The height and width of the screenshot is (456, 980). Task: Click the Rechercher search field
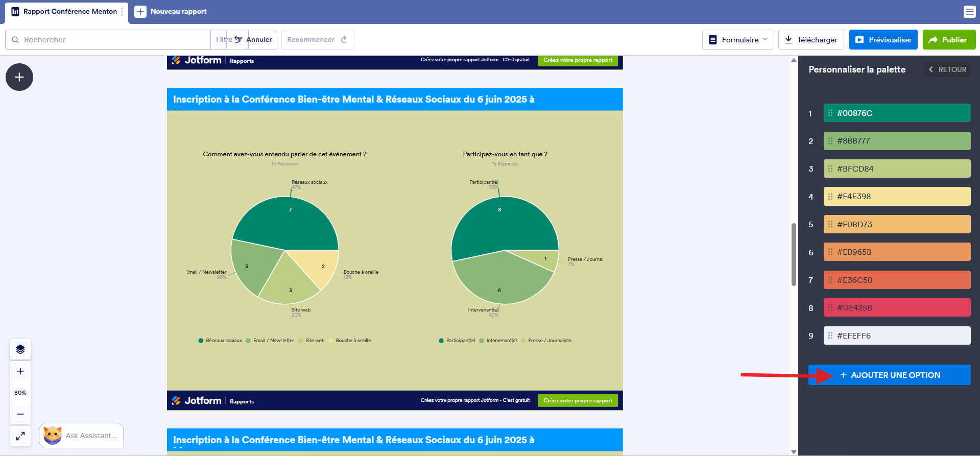point(108,39)
